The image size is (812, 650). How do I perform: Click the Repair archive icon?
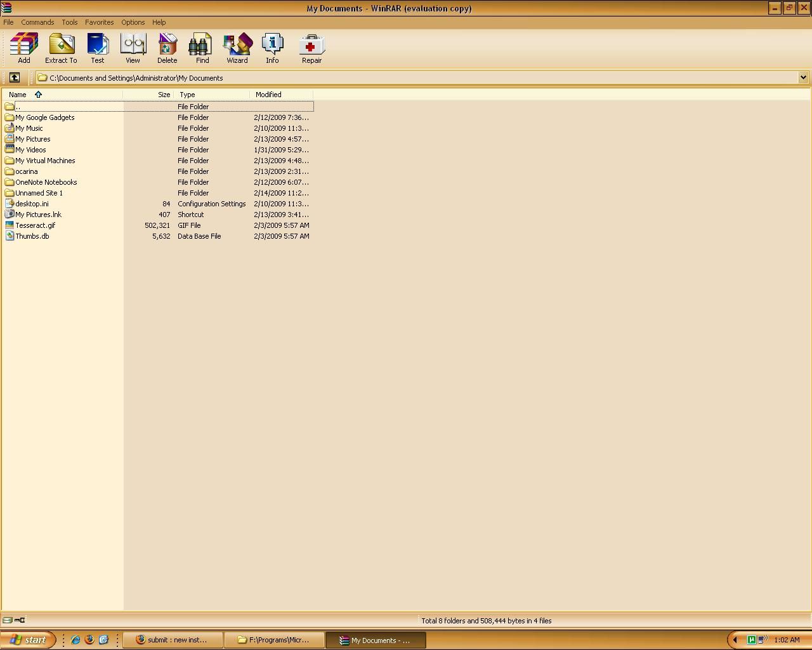click(311, 48)
